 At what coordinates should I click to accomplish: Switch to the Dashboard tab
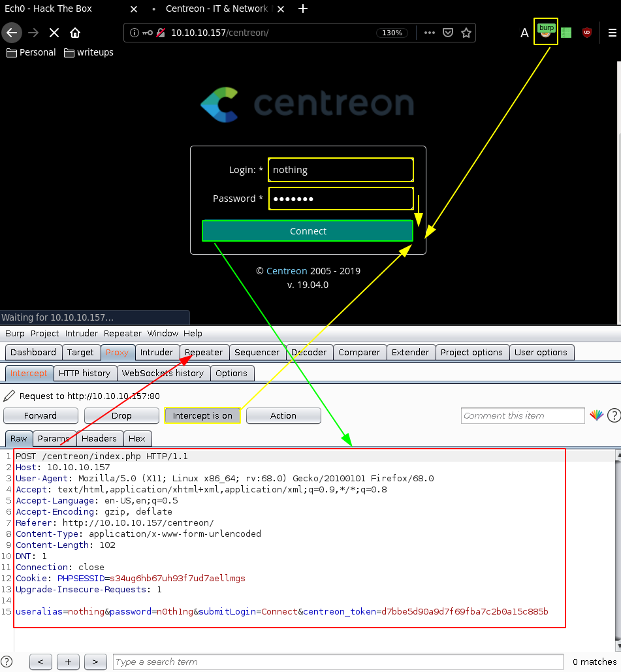point(33,352)
